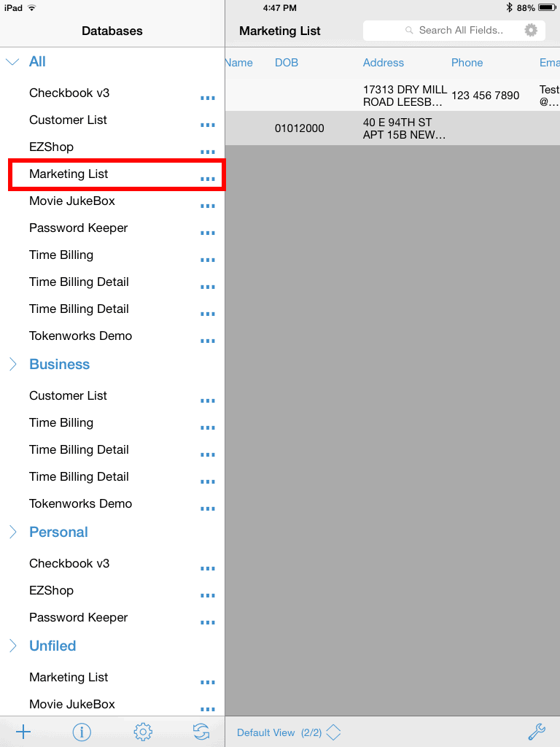Viewport: 560px width, 747px height.
Task: Select the 17313 DRY MILL ROAD address cell
Action: pos(405,96)
